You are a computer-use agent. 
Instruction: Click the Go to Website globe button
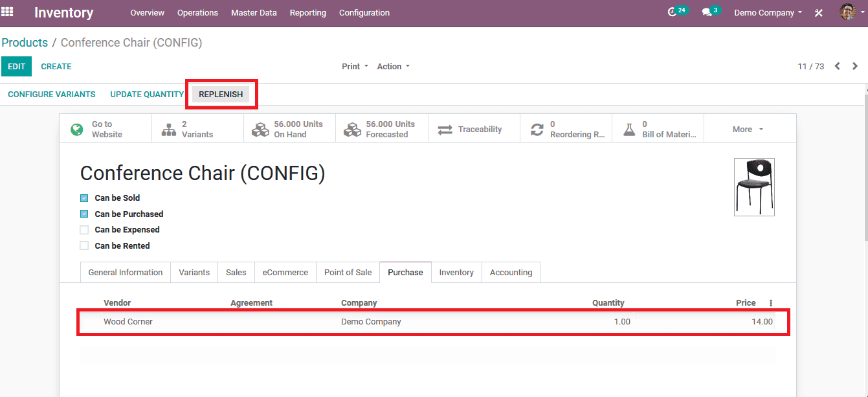(x=106, y=129)
